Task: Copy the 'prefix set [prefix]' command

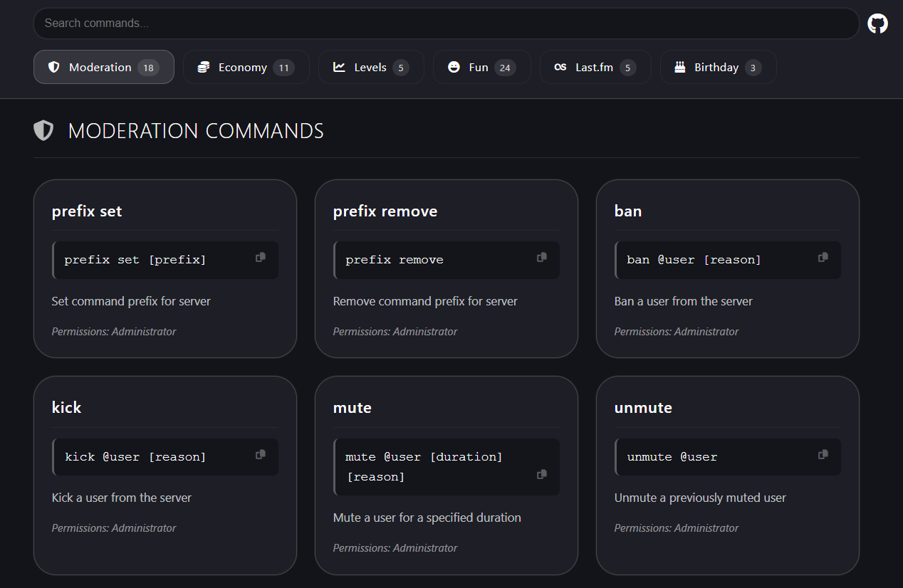Action: click(x=261, y=258)
